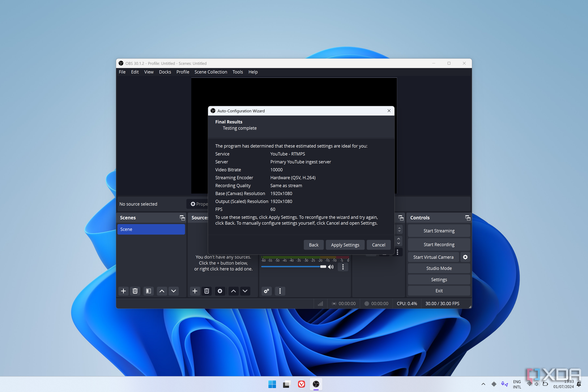The width and height of the screenshot is (588, 392).
Task: Open audio mixer bottom toolbar three-dot menu
Action: [280, 291]
